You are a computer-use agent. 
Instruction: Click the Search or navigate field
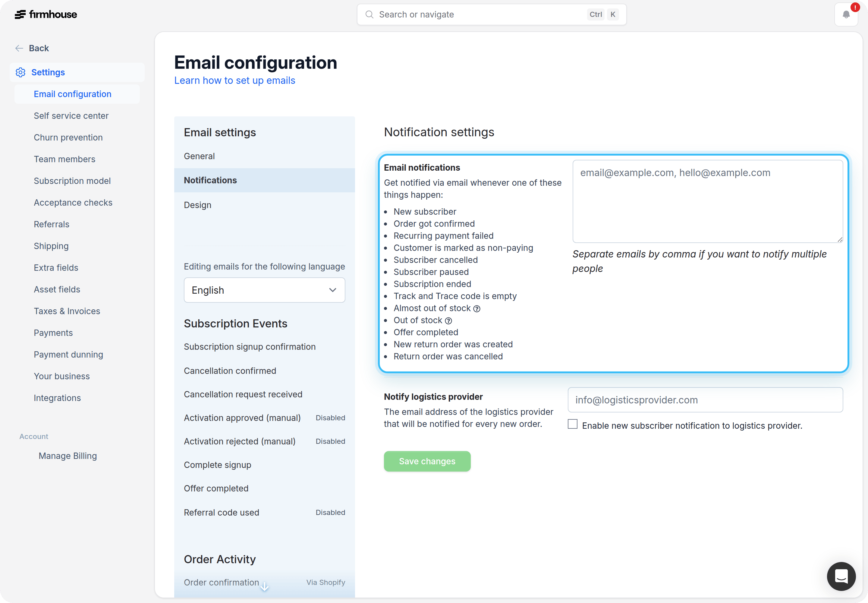491,14
